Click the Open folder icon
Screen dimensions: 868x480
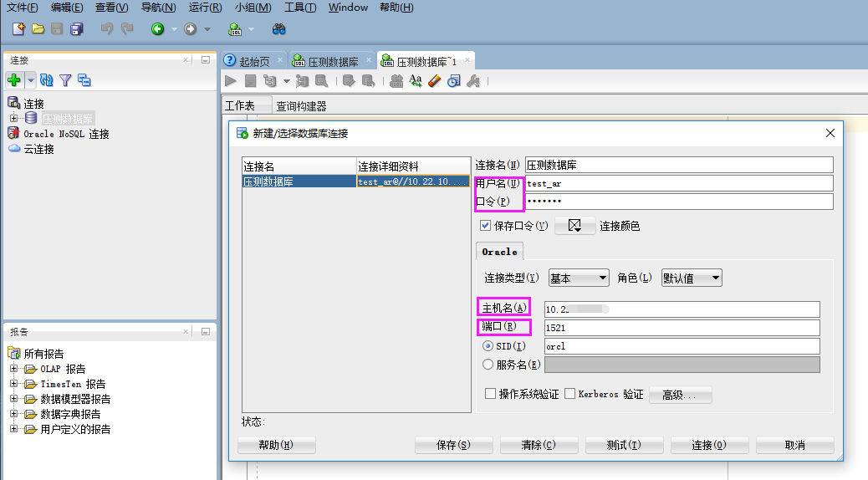click(x=38, y=29)
